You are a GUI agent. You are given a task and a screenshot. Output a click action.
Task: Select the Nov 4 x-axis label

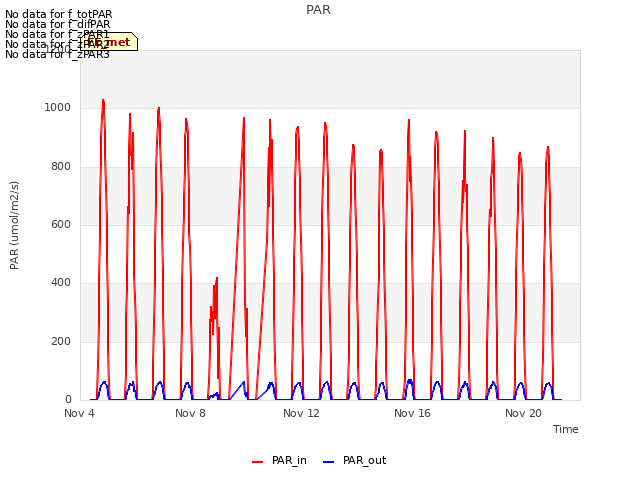pyautogui.click(x=79, y=413)
